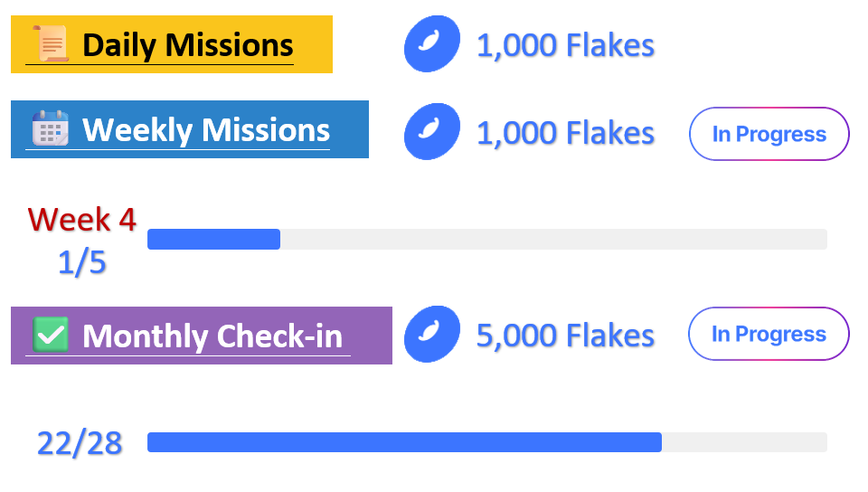Open the Daily Missions heading link
The image size is (868, 492).
tap(187, 44)
